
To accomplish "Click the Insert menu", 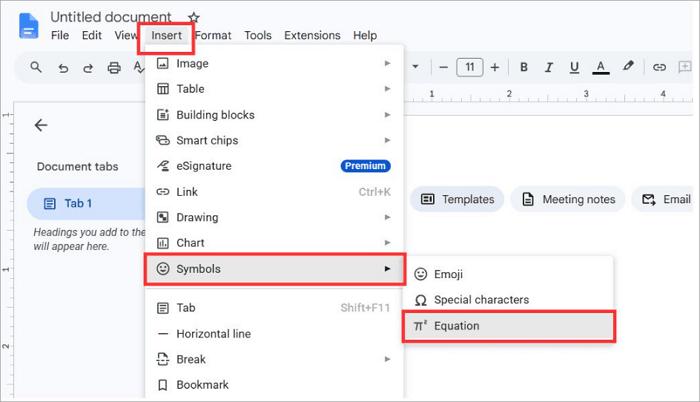I will tap(166, 36).
